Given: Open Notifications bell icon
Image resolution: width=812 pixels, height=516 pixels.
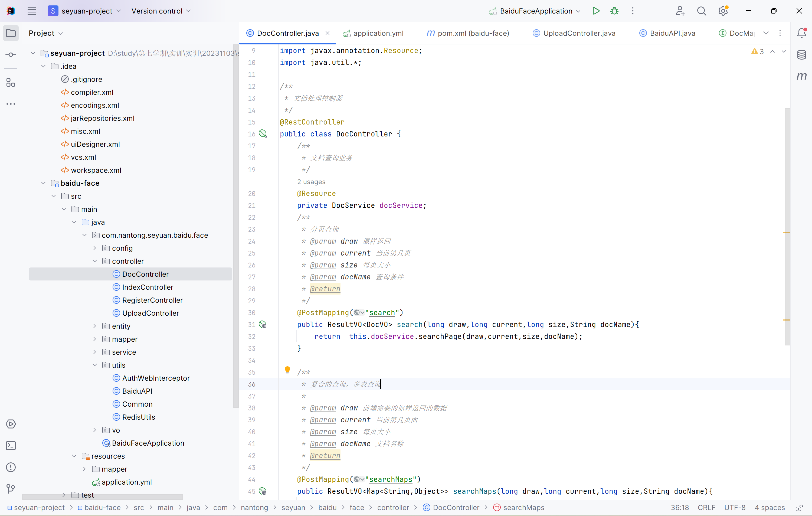Looking at the screenshot, I should tap(801, 33).
